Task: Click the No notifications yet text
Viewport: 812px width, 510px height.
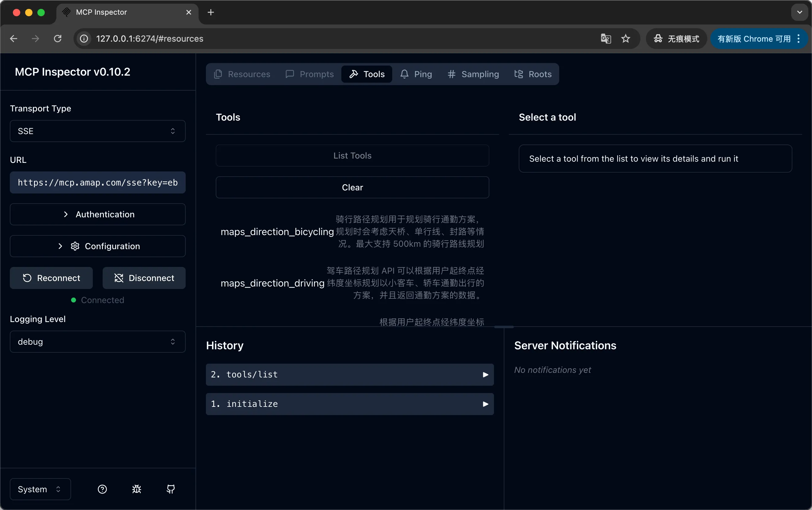Action: 552,370
